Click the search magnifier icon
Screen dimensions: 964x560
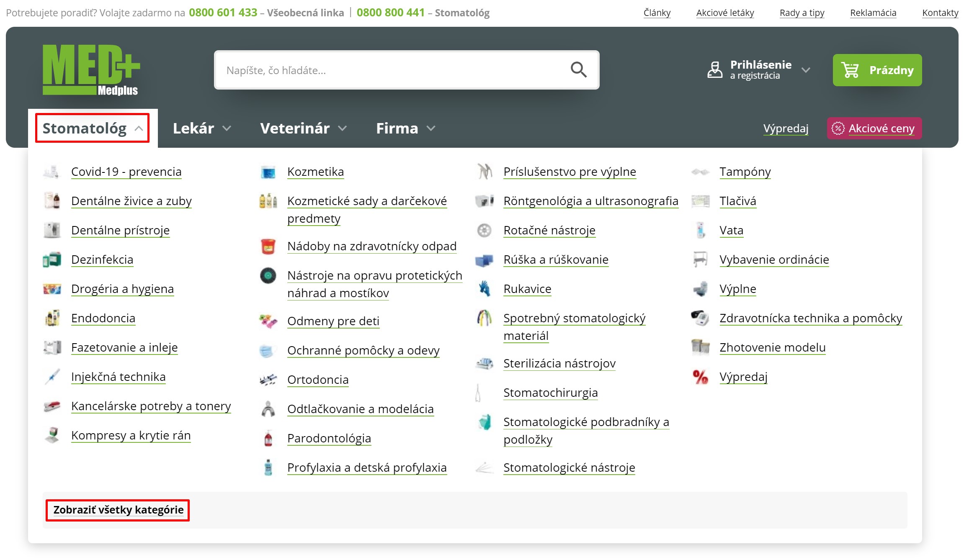(578, 70)
